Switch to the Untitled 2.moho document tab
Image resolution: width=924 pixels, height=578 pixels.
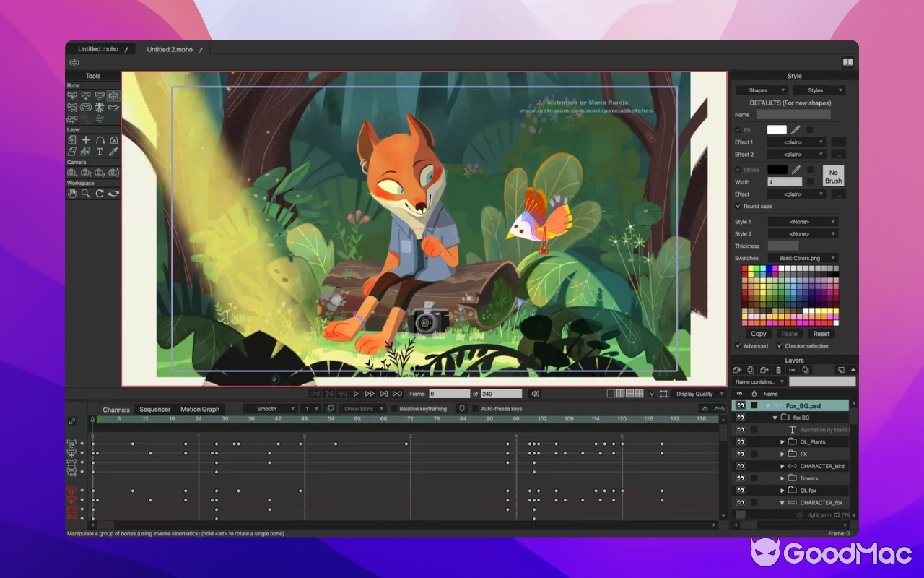coord(170,49)
